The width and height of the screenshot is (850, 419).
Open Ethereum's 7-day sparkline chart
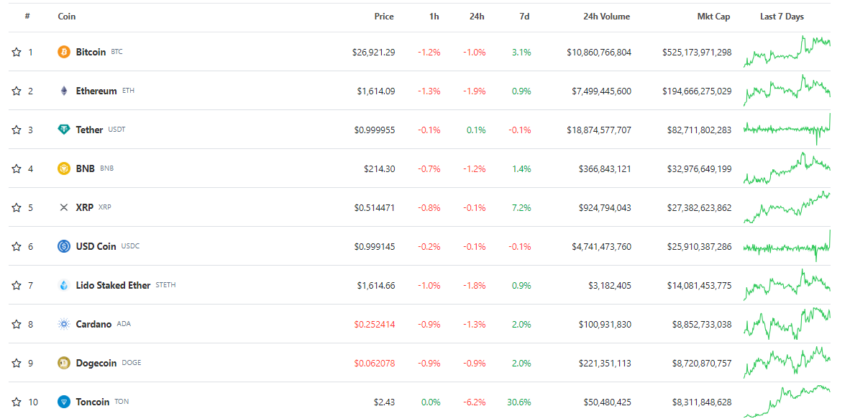[787, 90]
